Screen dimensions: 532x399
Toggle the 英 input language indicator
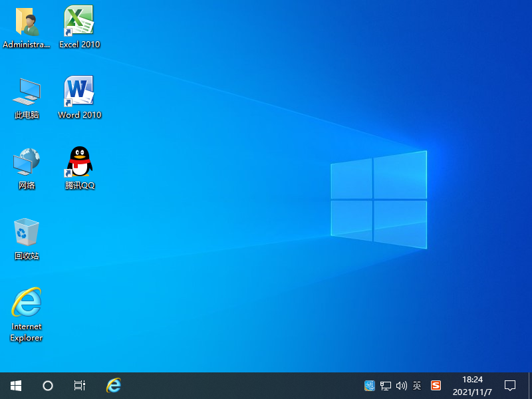click(417, 385)
